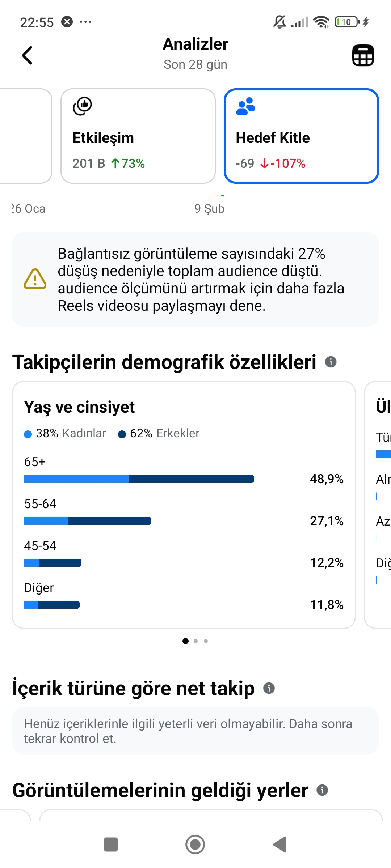This screenshot has height=868, width=391.
Task: Open info for Takipçilerin demografik özellikleri
Action: click(x=331, y=362)
